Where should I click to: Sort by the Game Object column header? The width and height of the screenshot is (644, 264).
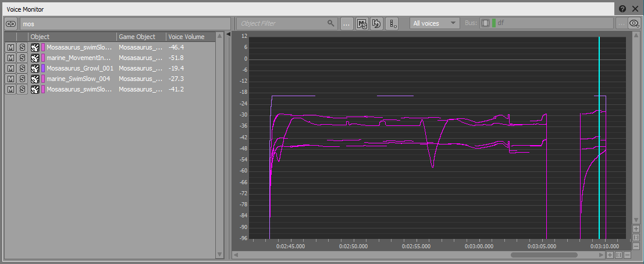pyautogui.click(x=142, y=37)
